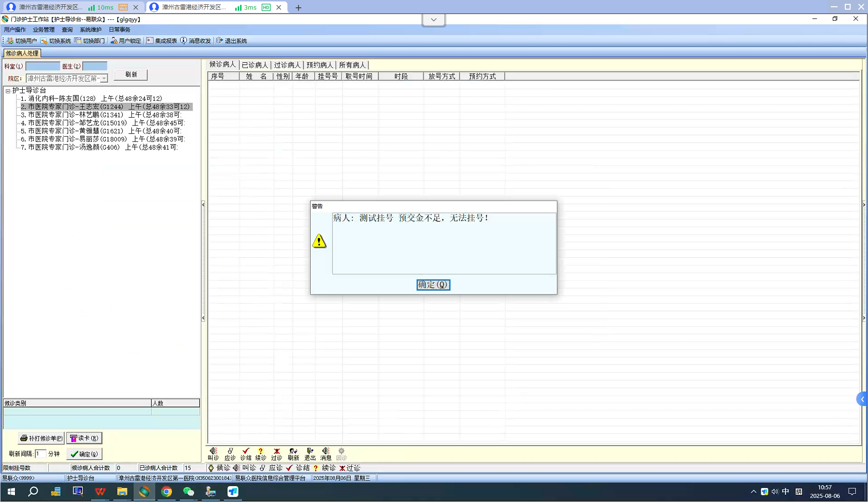Launch Google Chrome from the taskbar

167,491
